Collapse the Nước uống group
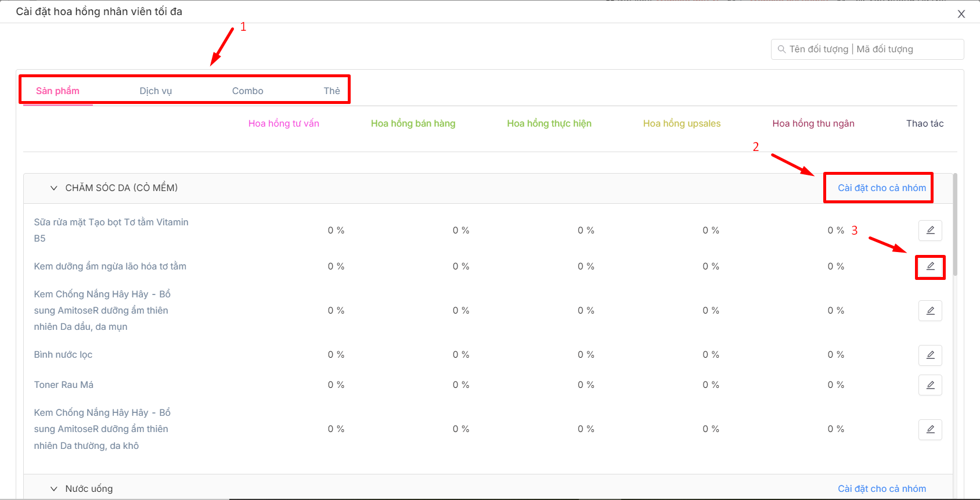The width and height of the screenshot is (980, 500). (54, 489)
